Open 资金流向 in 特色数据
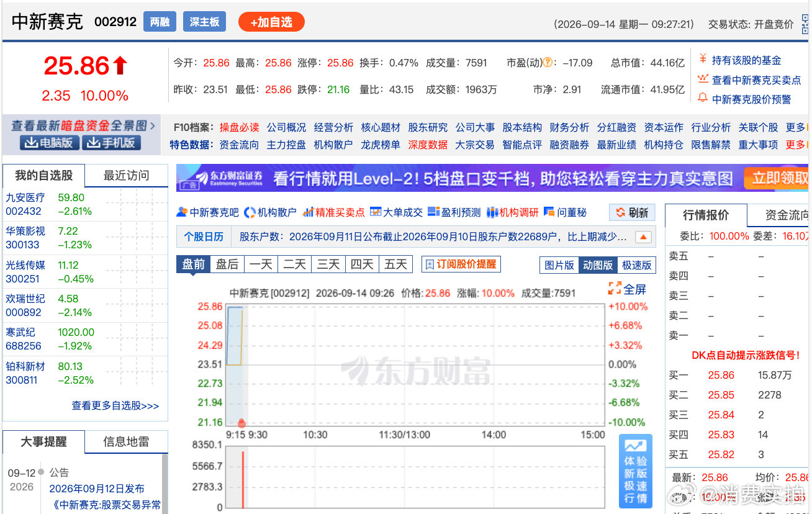Image resolution: width=812 pixels, height=514 pixels. [239, 145]
